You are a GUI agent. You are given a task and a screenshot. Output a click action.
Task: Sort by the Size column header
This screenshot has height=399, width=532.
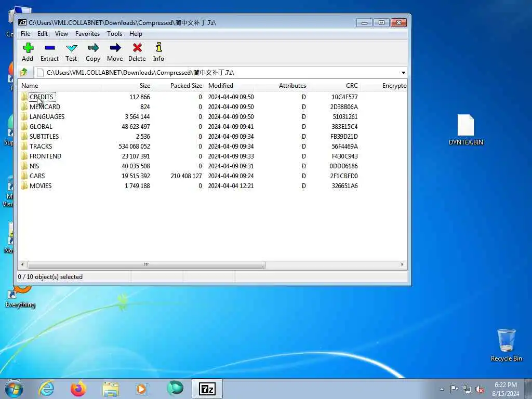[x=127, y=86]
